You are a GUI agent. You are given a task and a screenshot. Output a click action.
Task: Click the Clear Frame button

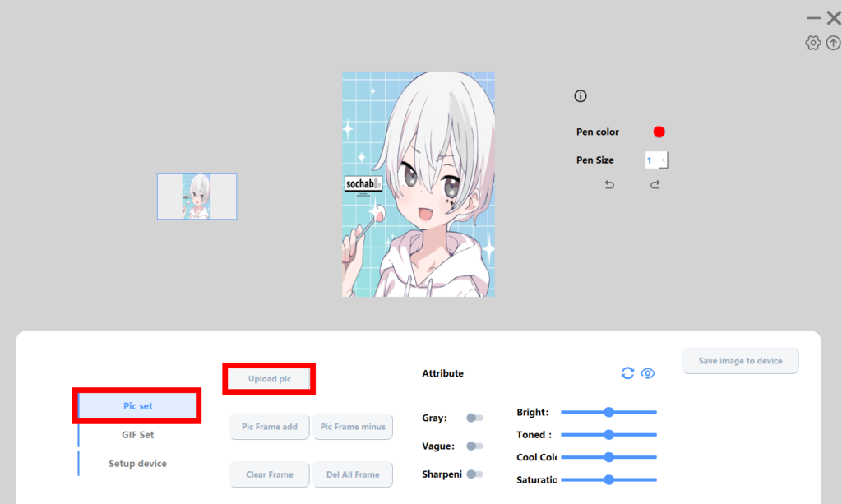coord(269,474)
